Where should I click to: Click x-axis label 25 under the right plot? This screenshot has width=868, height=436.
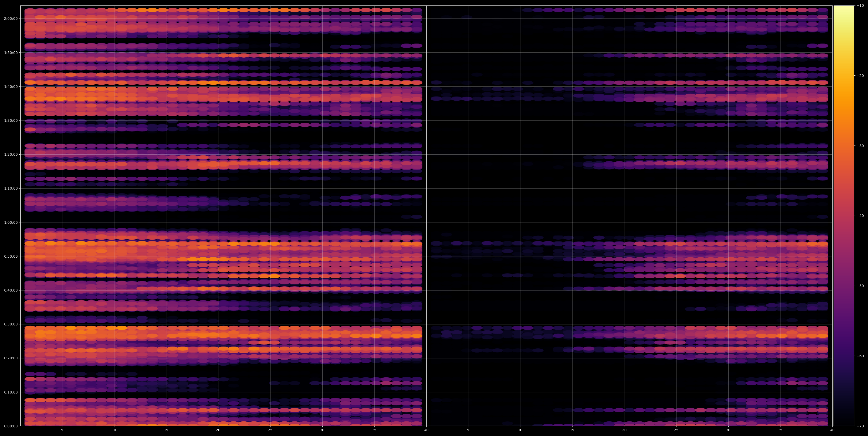(676, 430)
